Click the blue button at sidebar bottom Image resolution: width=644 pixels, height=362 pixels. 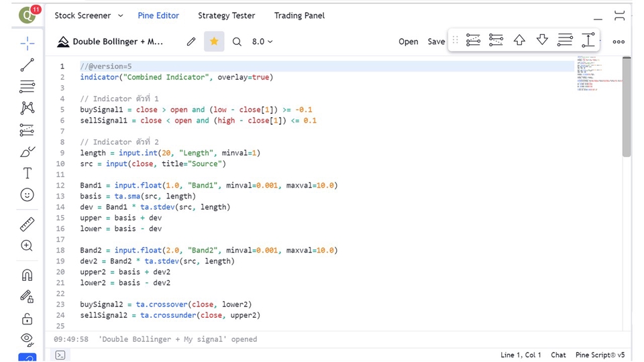27,357
